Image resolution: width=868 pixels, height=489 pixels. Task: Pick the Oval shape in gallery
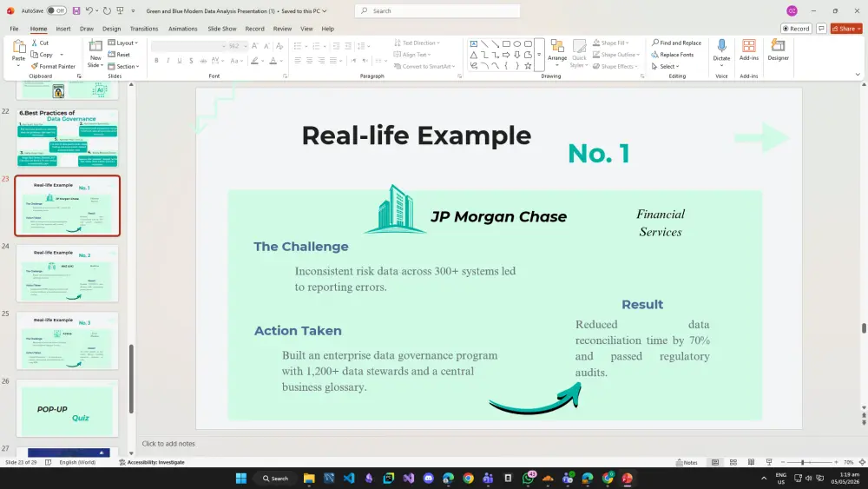point(517,43)
